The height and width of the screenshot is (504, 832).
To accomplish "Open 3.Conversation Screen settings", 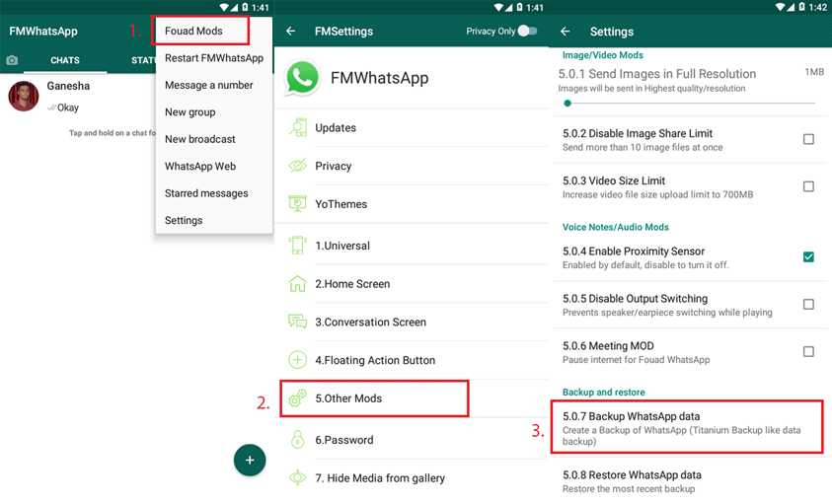I will 412,322.
